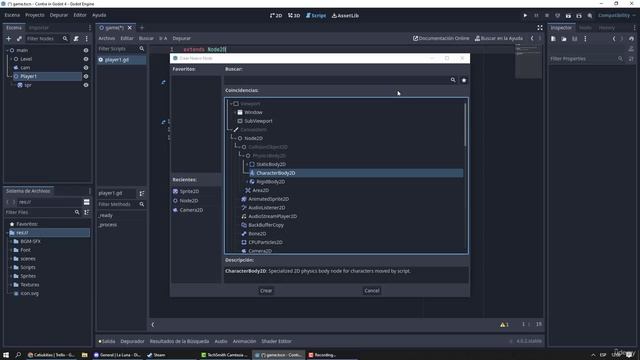The width and height of the screenshot is (640, 360).
Task: Select StaticBody2D in node list
Action: [x=271, y=164]
